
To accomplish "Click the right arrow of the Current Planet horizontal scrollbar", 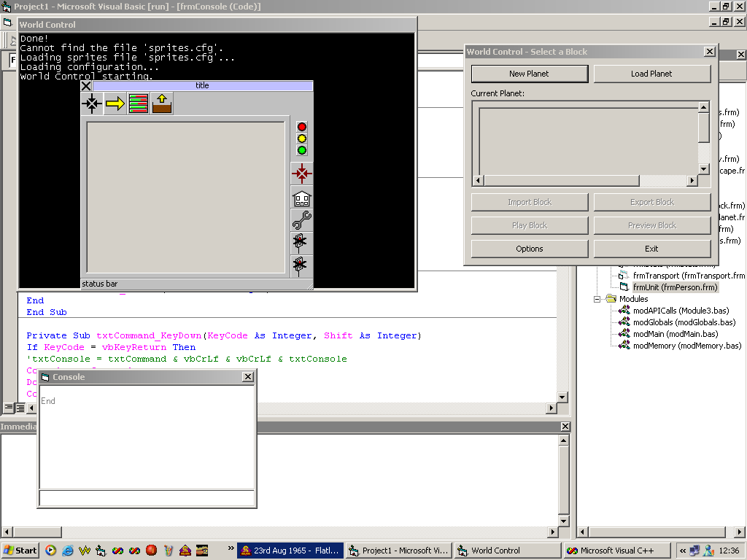I will (x=692, y=181).
